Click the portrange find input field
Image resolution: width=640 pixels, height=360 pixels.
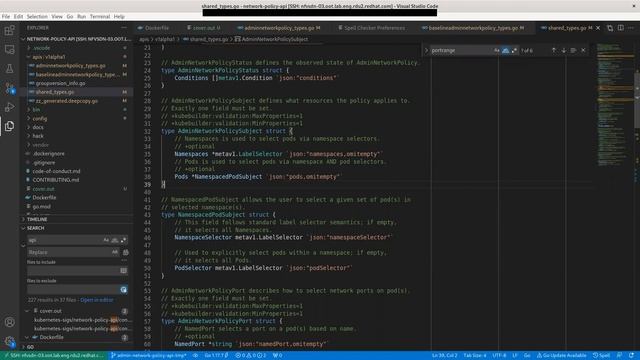(461, 50)
